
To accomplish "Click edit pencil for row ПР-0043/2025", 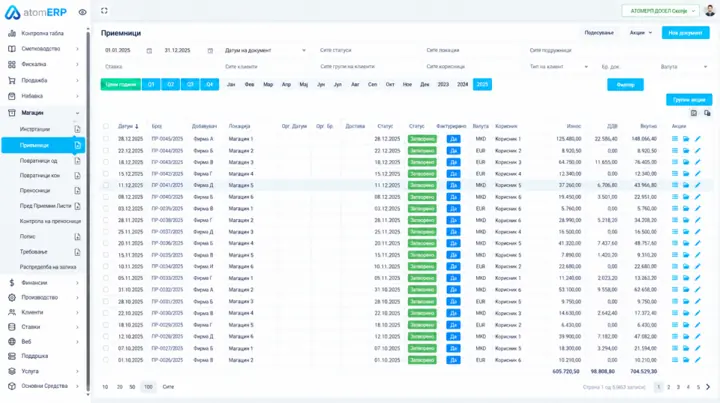I will pyautogui.click(x=698, y=162).
